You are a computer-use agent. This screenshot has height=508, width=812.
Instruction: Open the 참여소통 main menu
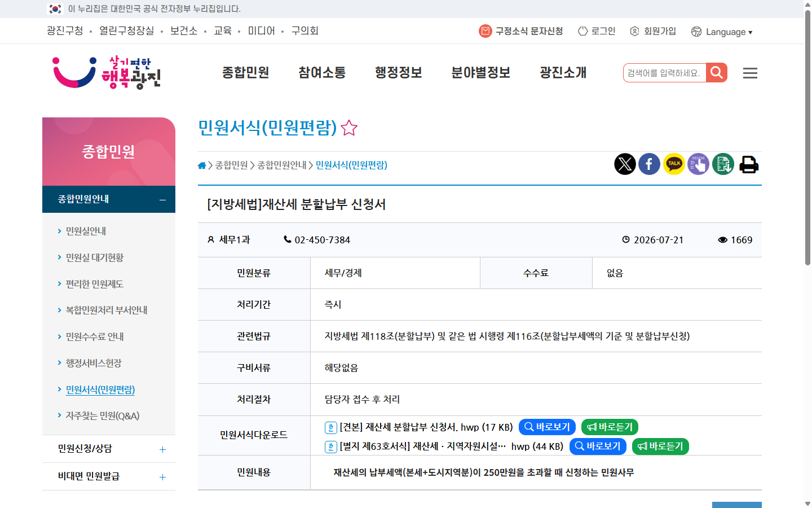click(322, 73)
